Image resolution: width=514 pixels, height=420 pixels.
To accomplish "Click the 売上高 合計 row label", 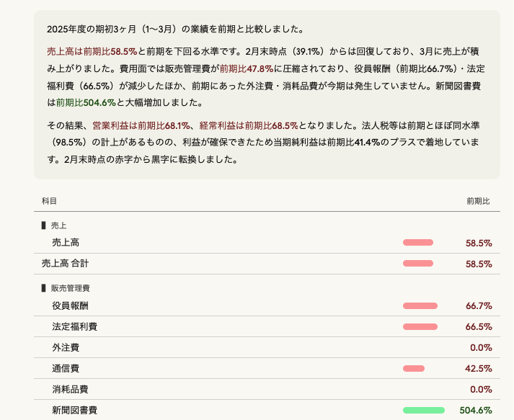I will pyautogui.click(x=65, y=264).
